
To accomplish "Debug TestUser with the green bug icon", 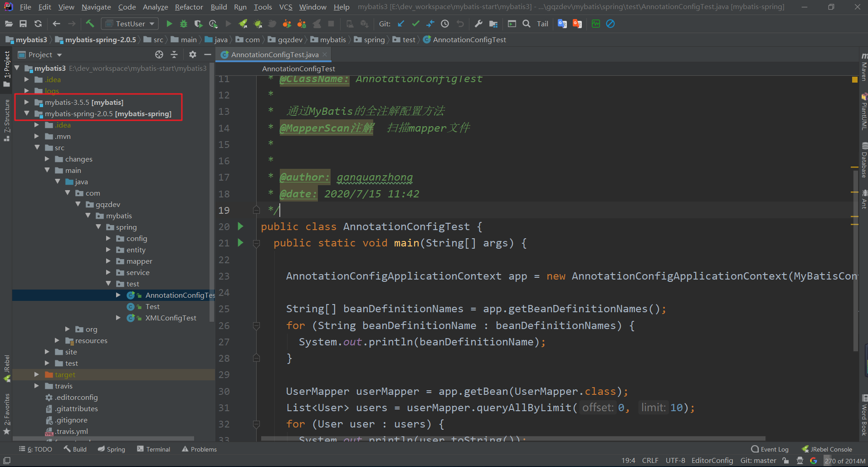I will [x=184, y=24].
